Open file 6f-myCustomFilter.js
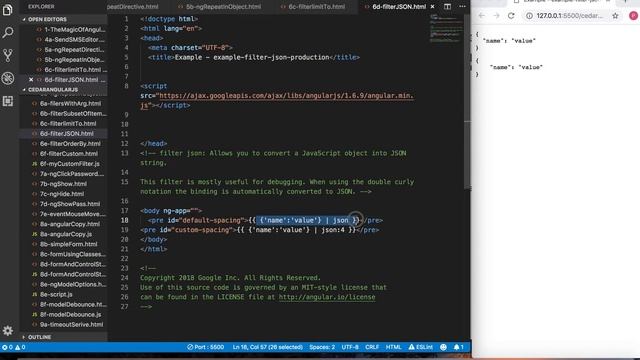640x360 pixels. click(69, 164)
